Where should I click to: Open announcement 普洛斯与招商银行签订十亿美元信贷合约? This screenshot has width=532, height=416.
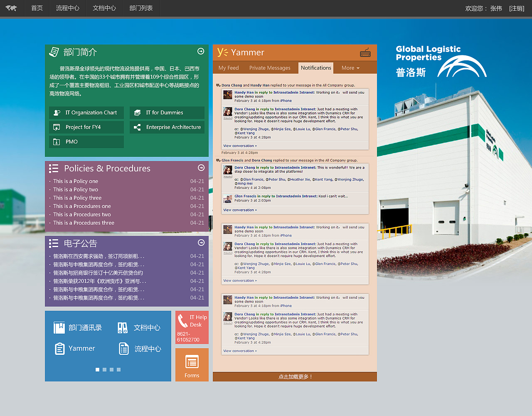tap(98, 273)
